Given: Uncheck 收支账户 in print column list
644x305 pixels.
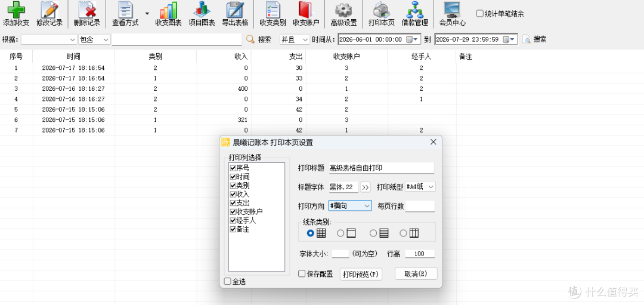Looking at the screenshot, I should 233,212.
